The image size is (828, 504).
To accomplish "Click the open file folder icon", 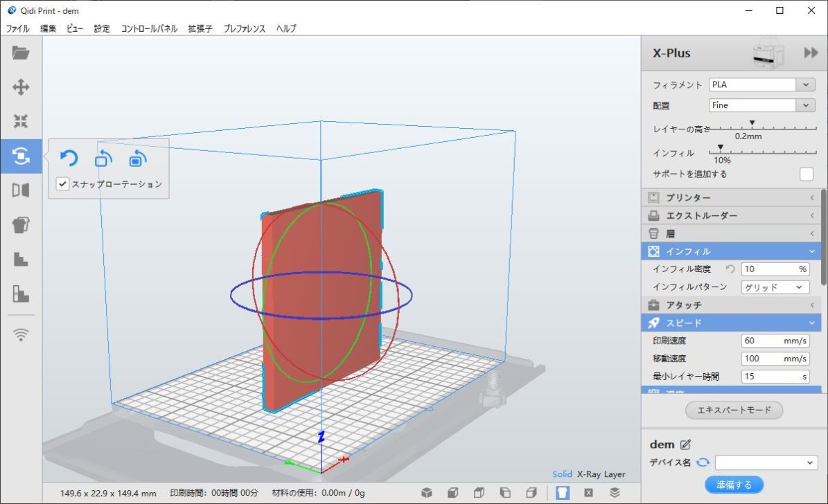I will pyautogui.click(x=21, y=53).
